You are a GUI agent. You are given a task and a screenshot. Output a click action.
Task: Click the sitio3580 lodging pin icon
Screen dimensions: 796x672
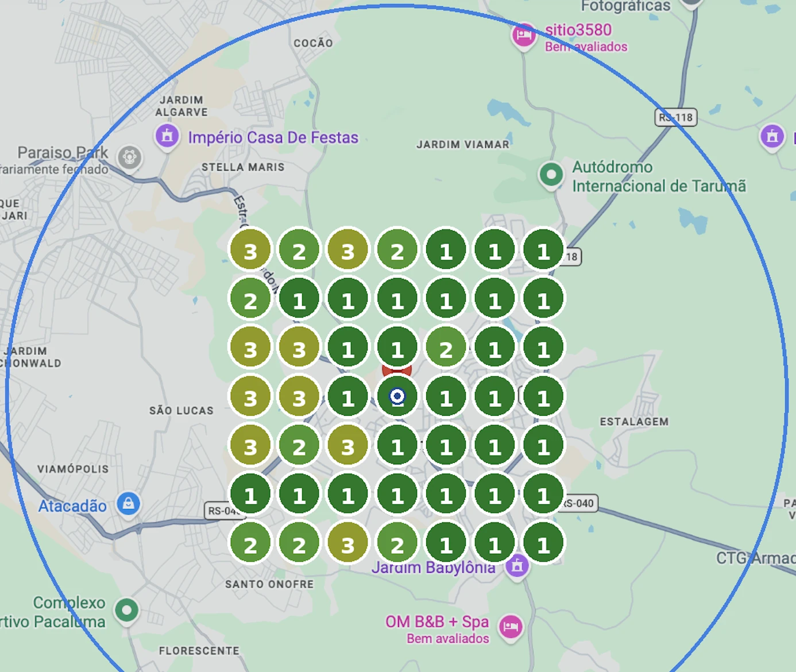(523, 36)
